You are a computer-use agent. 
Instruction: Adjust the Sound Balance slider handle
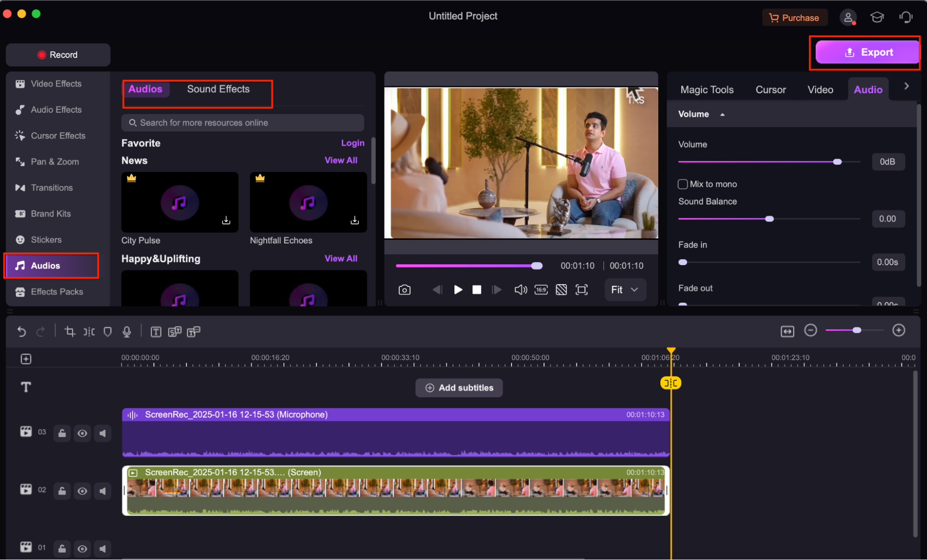click(x=769, y=219)
